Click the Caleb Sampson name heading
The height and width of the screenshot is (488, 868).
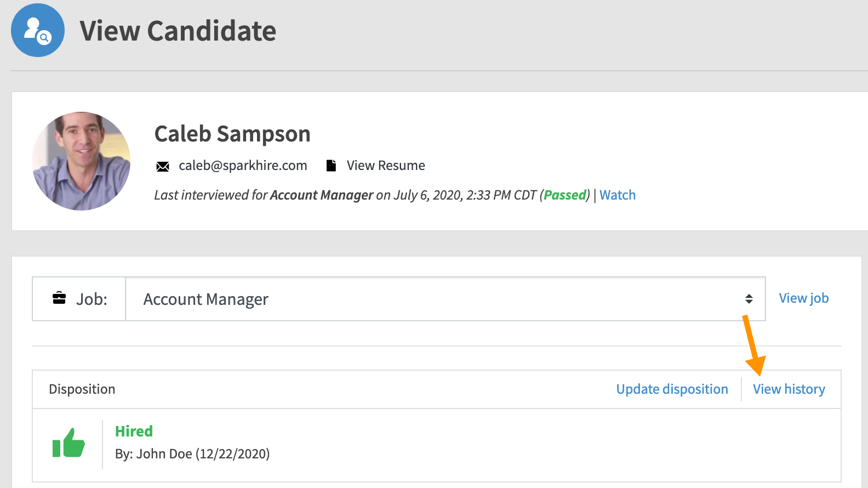tap(232, 134)
